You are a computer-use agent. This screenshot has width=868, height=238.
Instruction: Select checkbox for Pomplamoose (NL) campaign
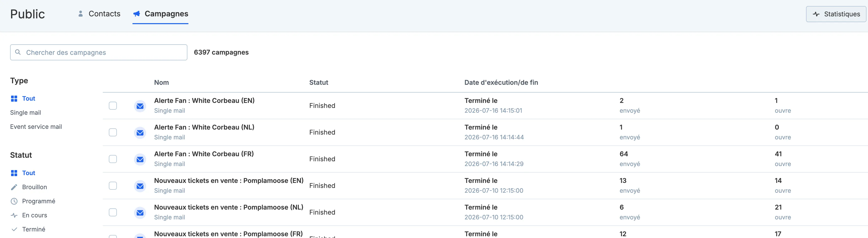(x=113, y=212)
